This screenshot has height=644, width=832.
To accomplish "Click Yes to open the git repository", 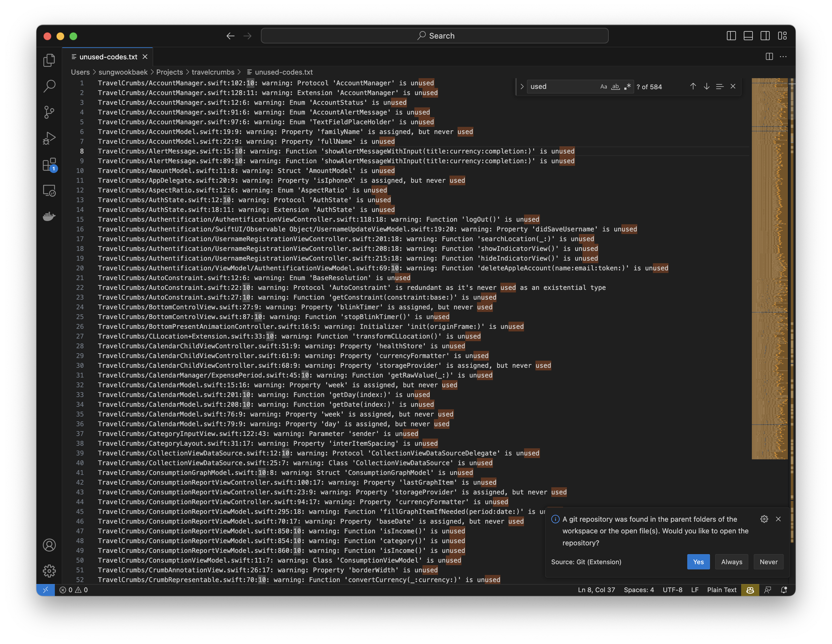I will click(698, 562).
